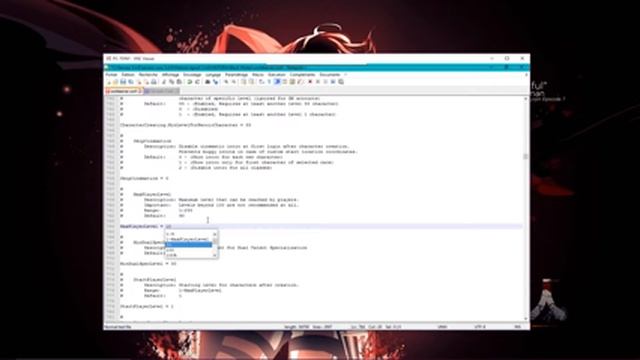This screenshot has height=360, width=640.
Task: Close current document with toolbar icon
Action: [x=139, y=82]
